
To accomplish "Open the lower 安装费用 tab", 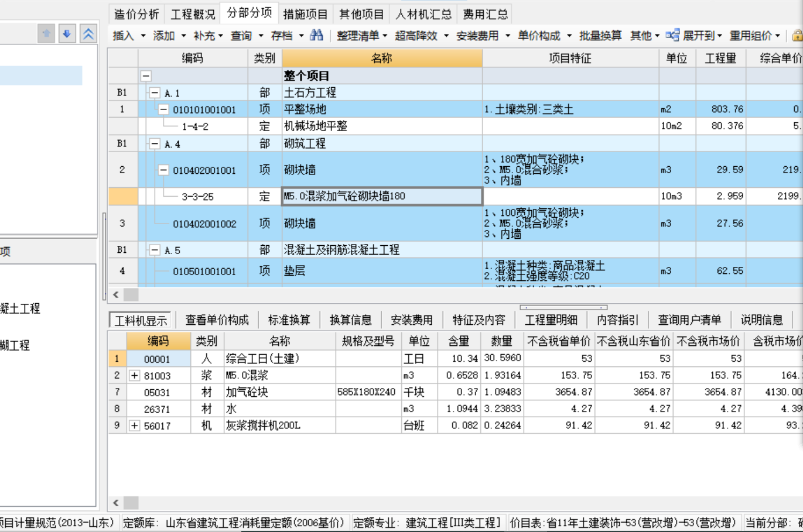I will pos(412,320).
